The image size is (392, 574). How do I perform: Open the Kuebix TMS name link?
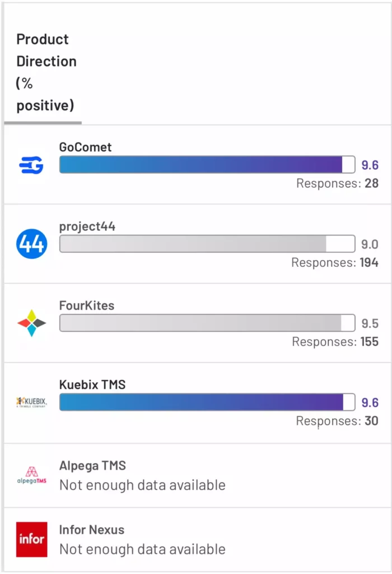[x=92, y=385]
